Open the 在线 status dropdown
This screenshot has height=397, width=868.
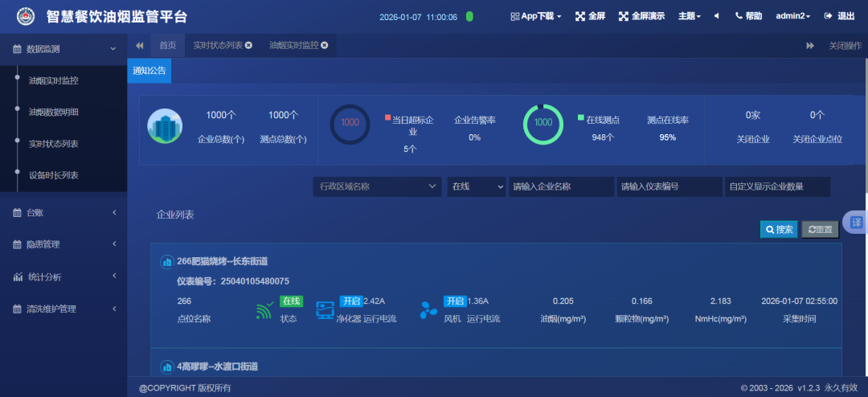point(476,186)
